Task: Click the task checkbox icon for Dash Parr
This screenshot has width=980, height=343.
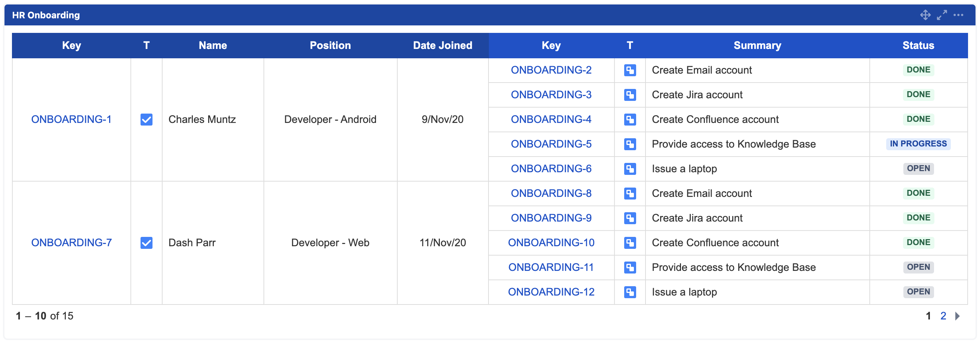Action: pos(147,242)
